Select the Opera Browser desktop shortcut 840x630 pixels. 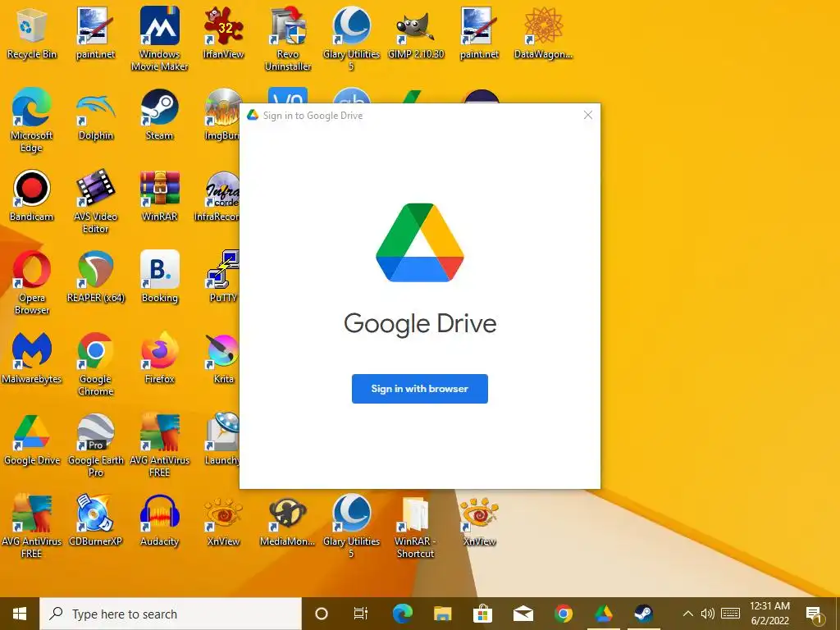32,283
